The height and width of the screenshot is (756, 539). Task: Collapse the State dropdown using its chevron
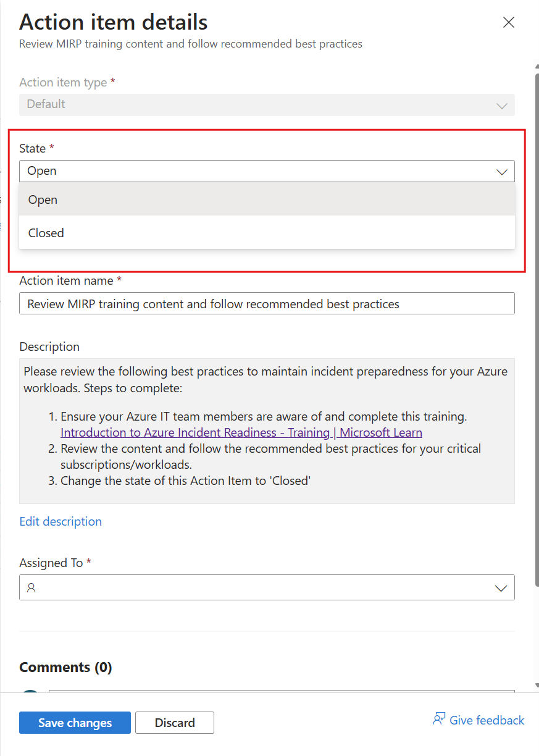point(501,172)
